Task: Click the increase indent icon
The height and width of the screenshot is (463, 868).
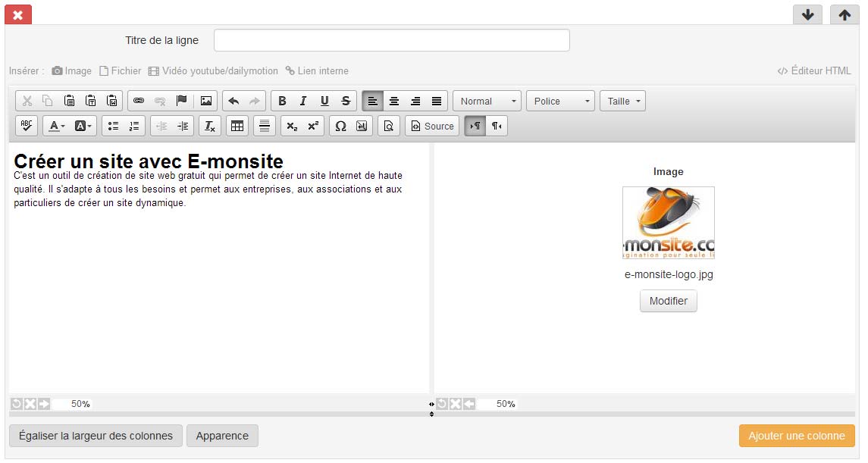Action: pyautogui.click(x=183, y=126)
